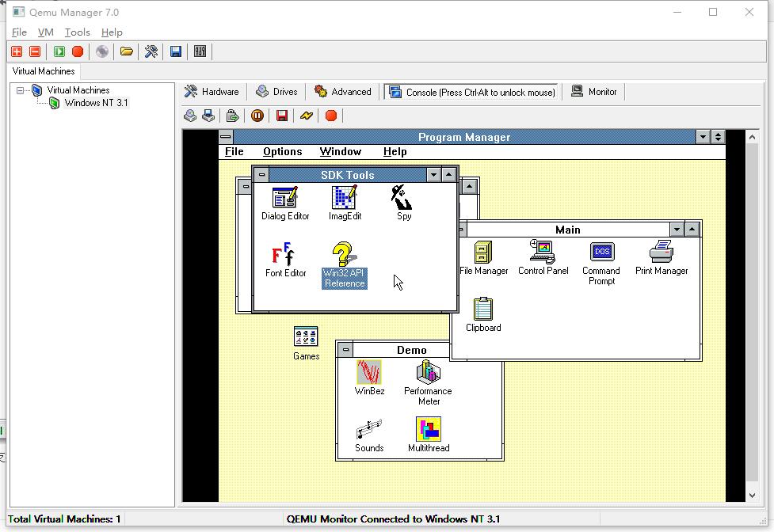This screenshot has width=774, height=532.
Task: Select the Print Manager icon
Action: (662, 258)
